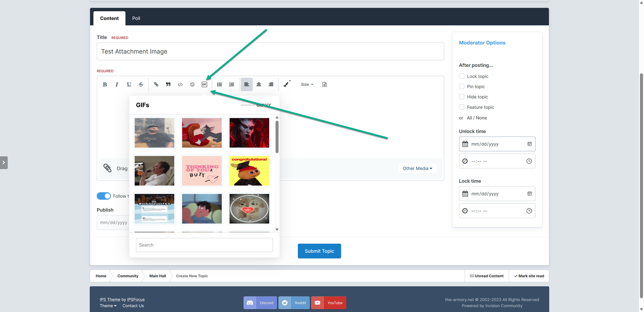
Task: Open the emoji picker icon
Action: [x=192, y=84]
